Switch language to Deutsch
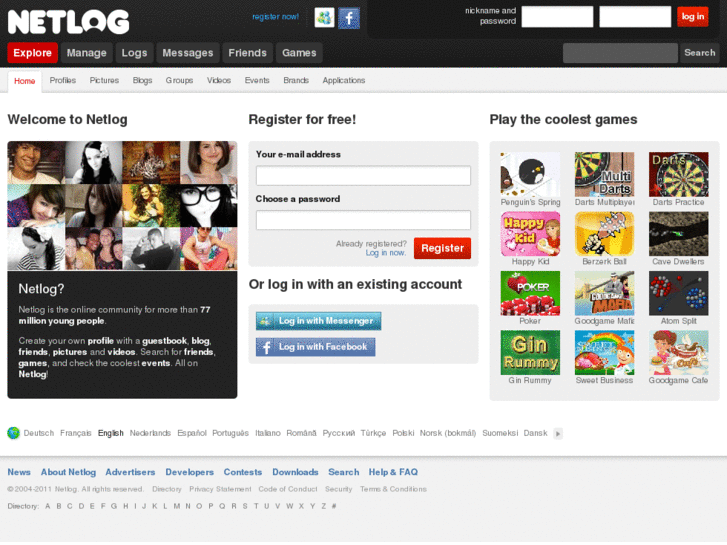The width and height of the screenshot is (727, 545). tap(39, 433)
